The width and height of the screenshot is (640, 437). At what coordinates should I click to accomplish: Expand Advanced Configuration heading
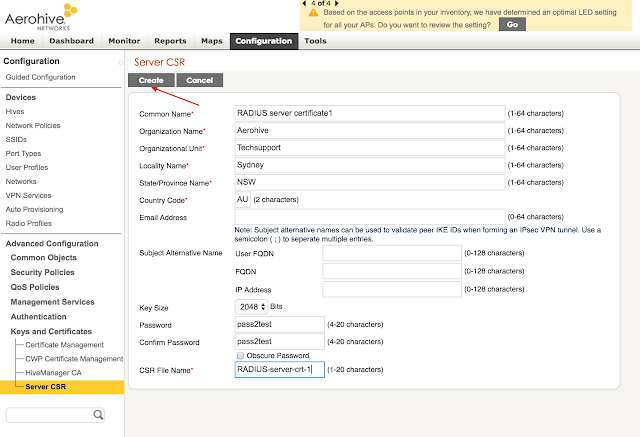52,244
